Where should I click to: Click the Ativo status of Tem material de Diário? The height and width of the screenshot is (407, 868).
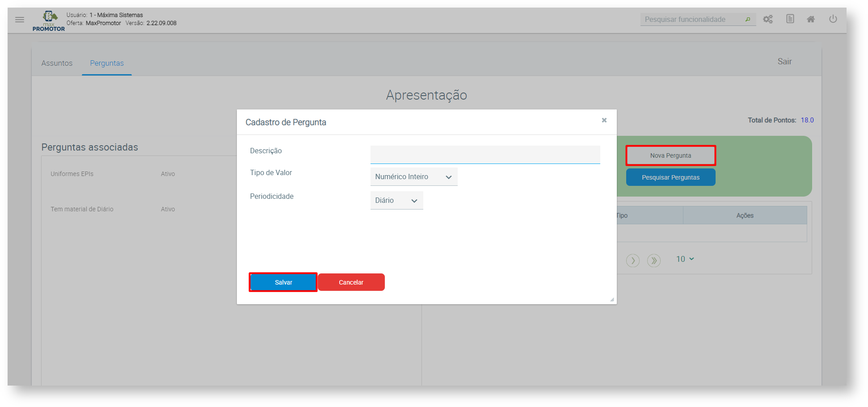tap(168, 209)
